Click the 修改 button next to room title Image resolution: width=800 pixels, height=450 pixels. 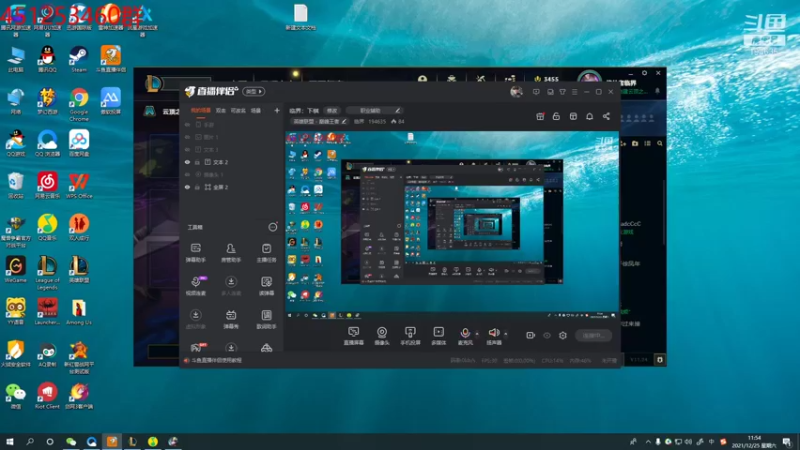(x=332, y=110)
